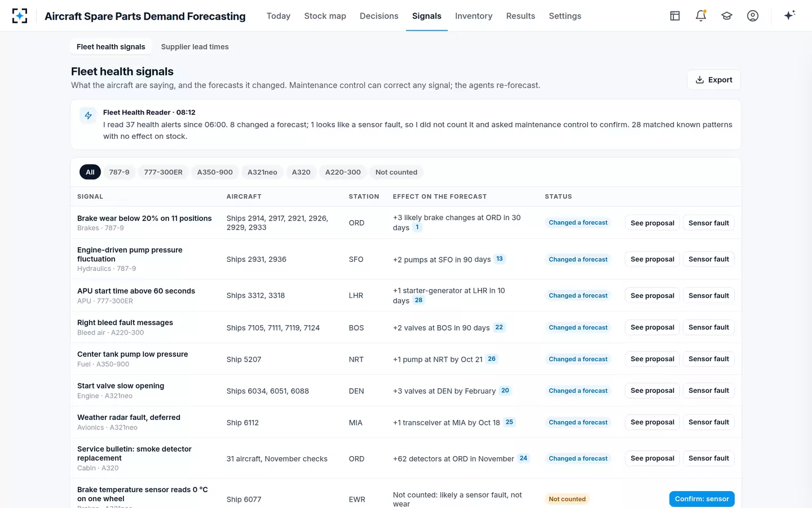Filter signals by 787-9
This screenshot has width=812, height=508.
119,172
